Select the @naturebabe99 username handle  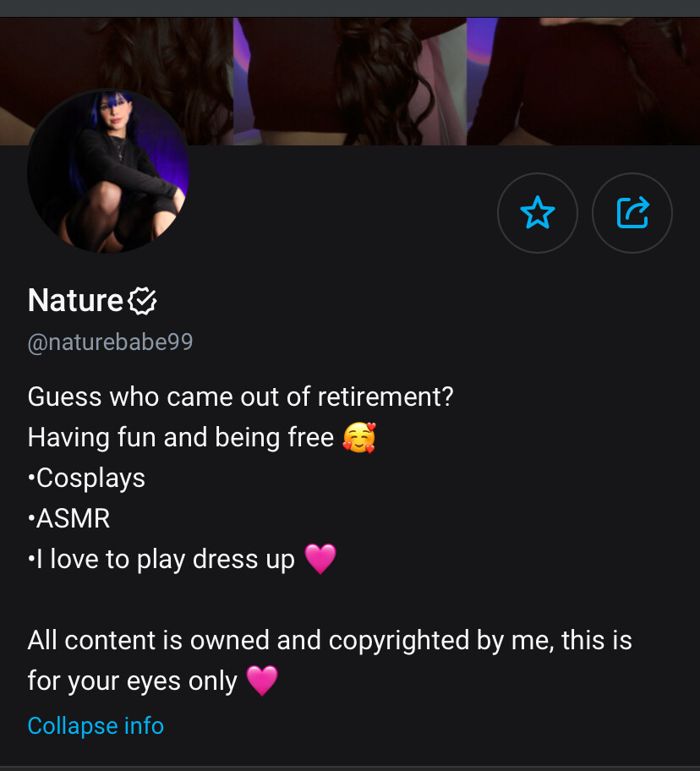click(110, 342)
